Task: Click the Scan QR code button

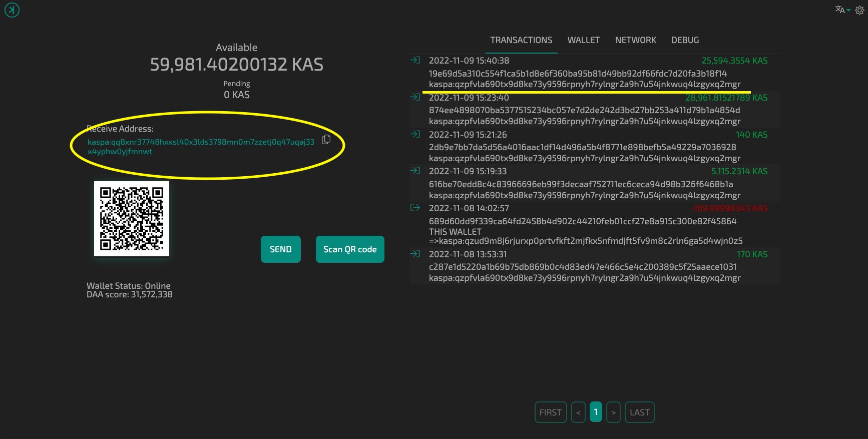Action: pos(350,249)
